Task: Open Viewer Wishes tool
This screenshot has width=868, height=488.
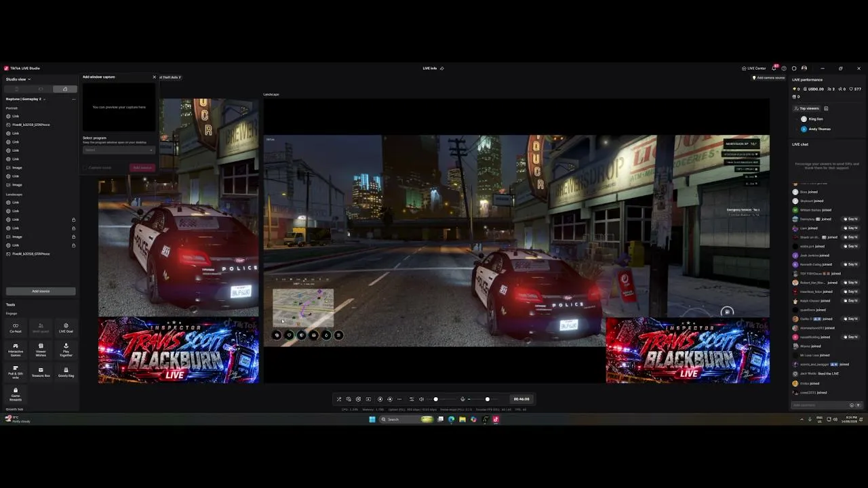Action: point(41,350)
